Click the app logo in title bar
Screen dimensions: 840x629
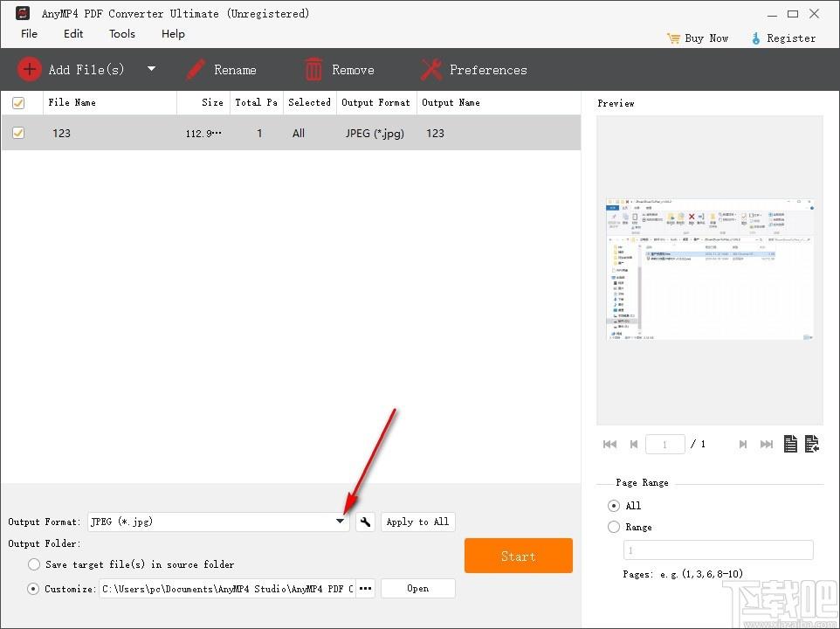coord(23,13)
